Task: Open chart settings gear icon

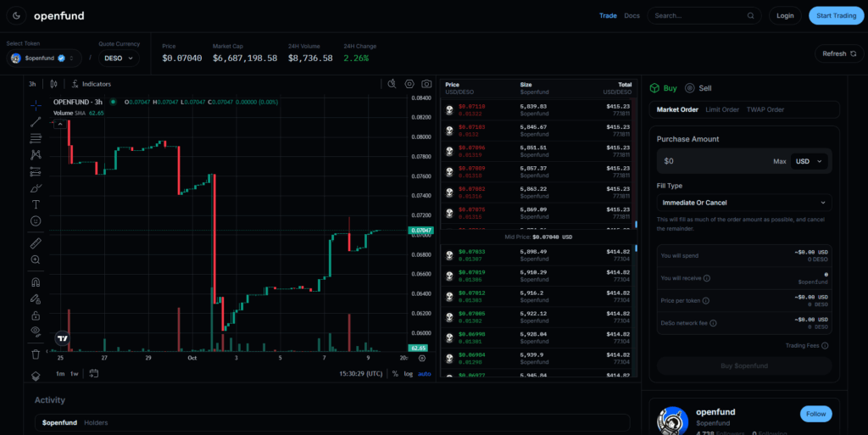Action: 409,84
